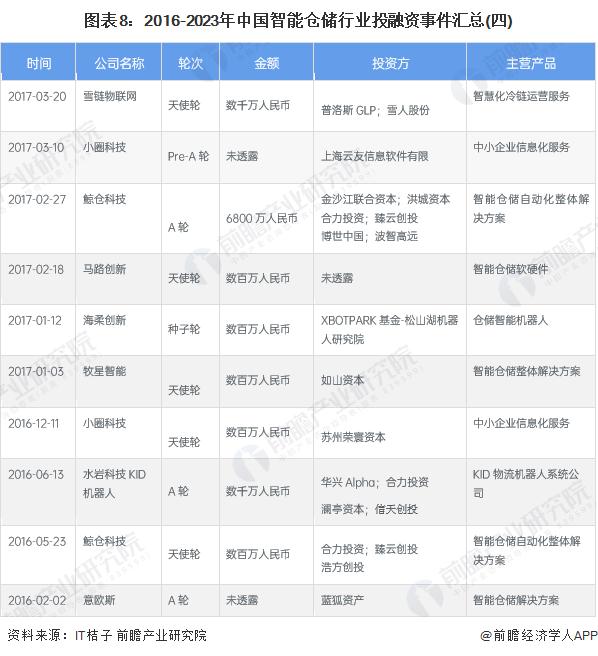
Task: Click the 海柔创新 company cell
Action: [x=118, y=330]
